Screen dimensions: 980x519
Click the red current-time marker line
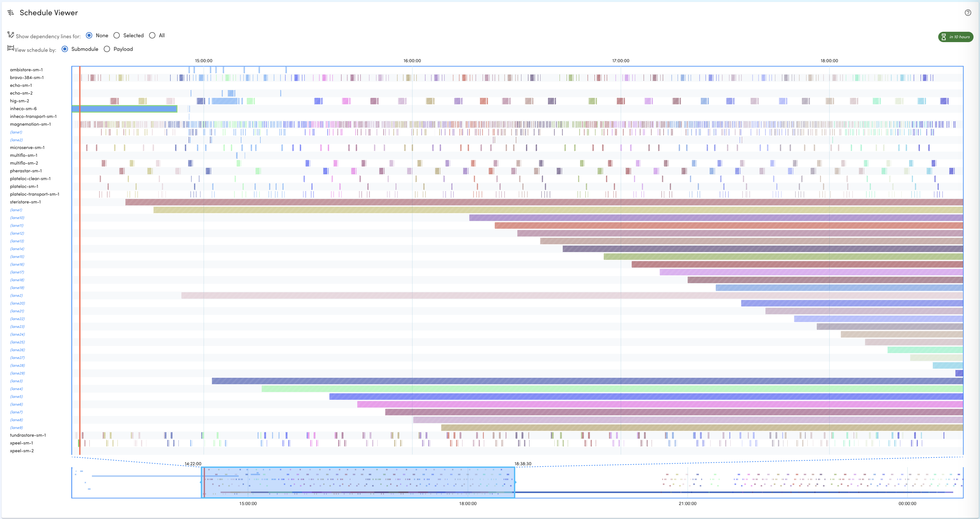point(80,228)
